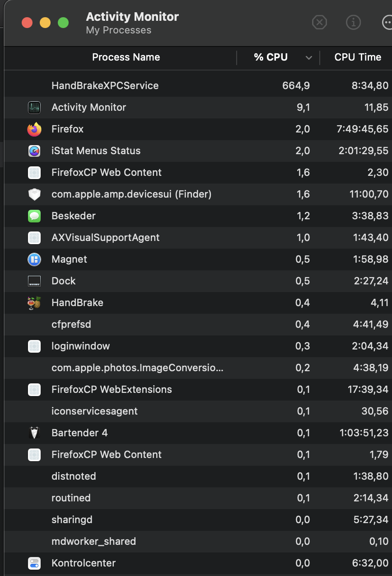Select the loginwindow process name
392x576 pixels.
[80, 346]
